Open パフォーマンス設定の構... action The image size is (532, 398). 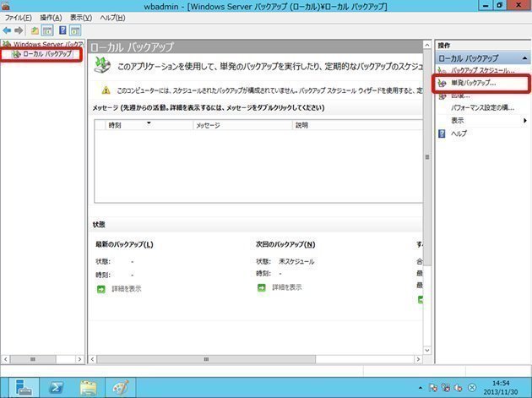[x=482, y=108]
